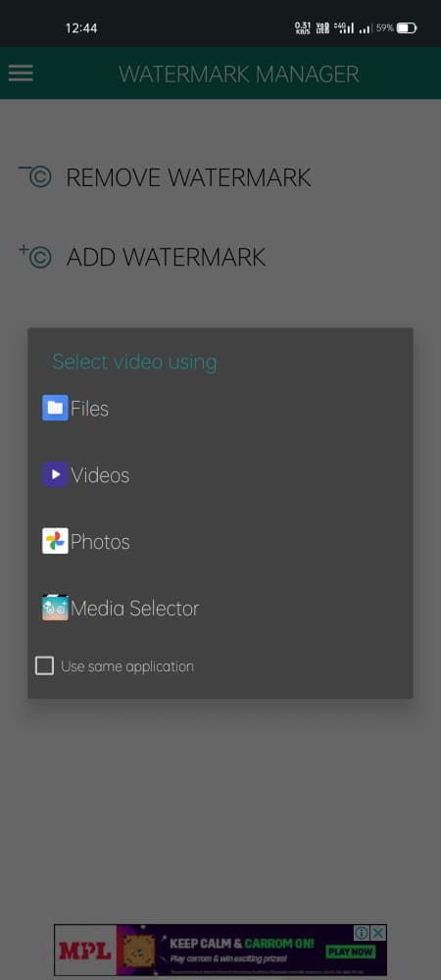
Task: Tap the Use same application label
Action: click(127, 666)
